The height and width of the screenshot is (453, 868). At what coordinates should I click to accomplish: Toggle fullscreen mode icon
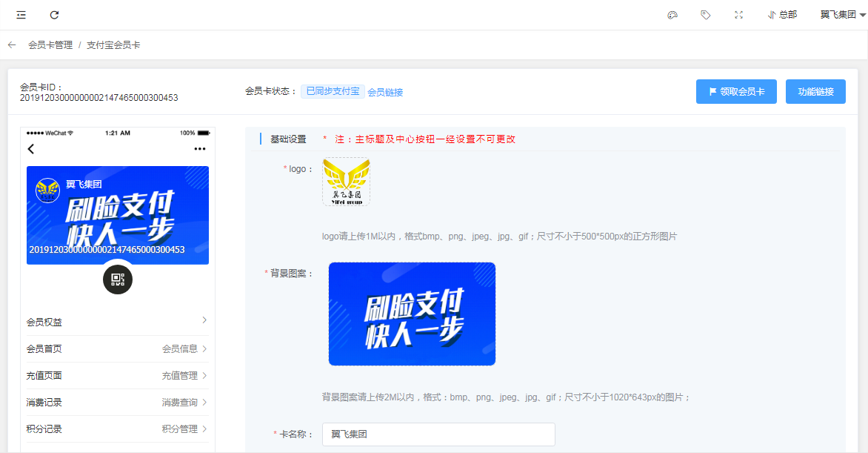coord(738,15)
